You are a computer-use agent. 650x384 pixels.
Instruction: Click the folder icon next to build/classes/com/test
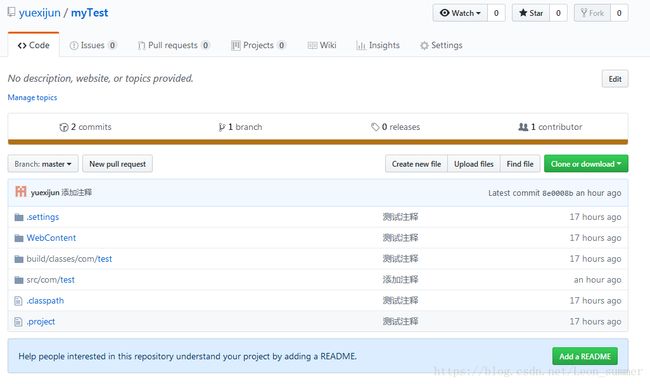click(19, 259)
